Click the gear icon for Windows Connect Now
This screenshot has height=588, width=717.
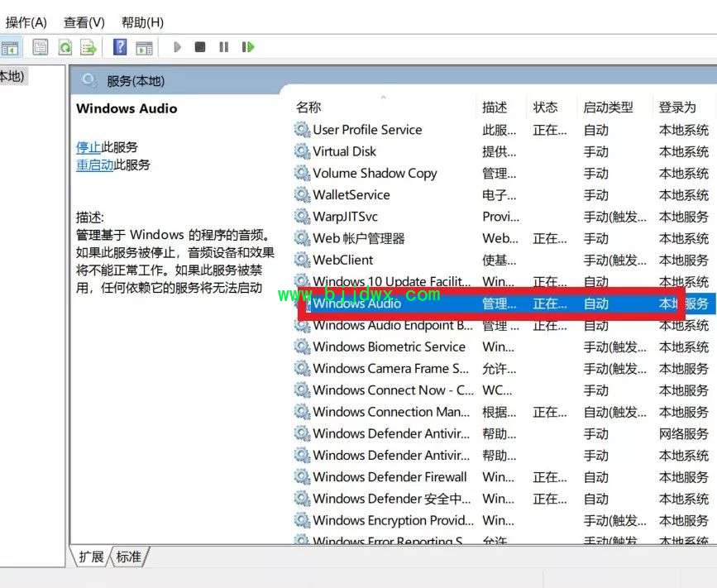[x=302, y=390]
